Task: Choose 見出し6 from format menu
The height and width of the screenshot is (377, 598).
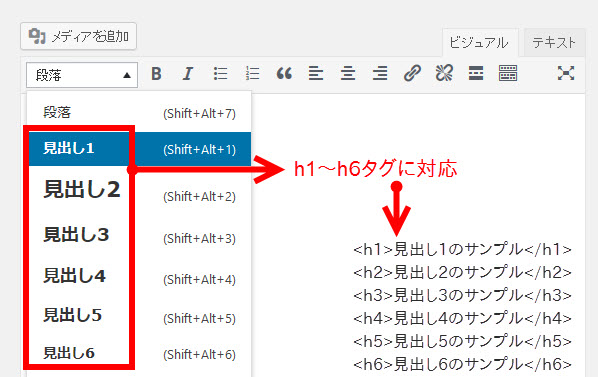Action: (139, 354)
